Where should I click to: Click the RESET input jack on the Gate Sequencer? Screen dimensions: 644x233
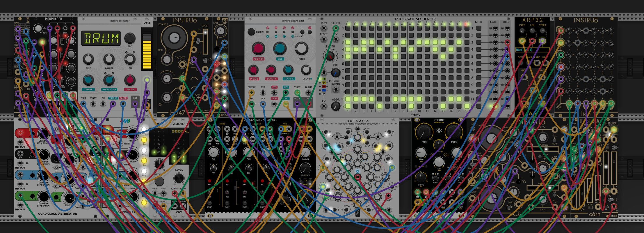[x=324, y=39]
